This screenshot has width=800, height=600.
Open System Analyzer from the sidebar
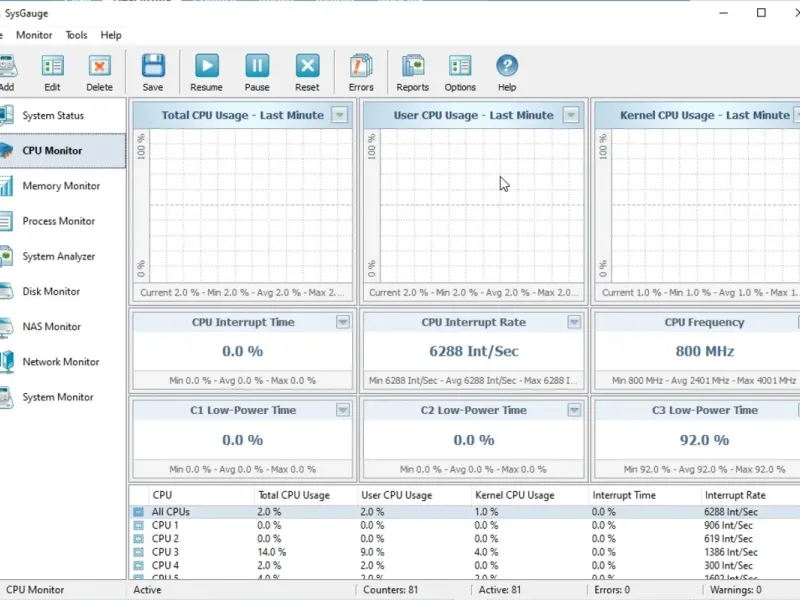click(x=59, y=256)
